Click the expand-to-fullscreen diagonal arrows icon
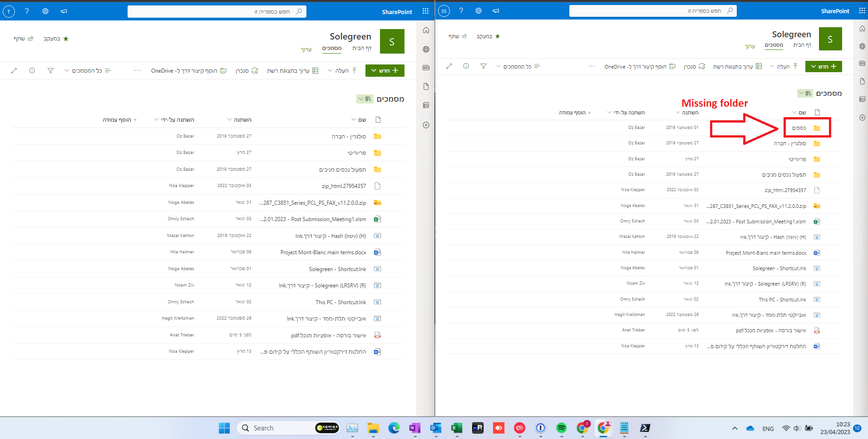Image resolution: width=868 pixels, height=439 pixels. pyautogui.click(x=14, y=70)
